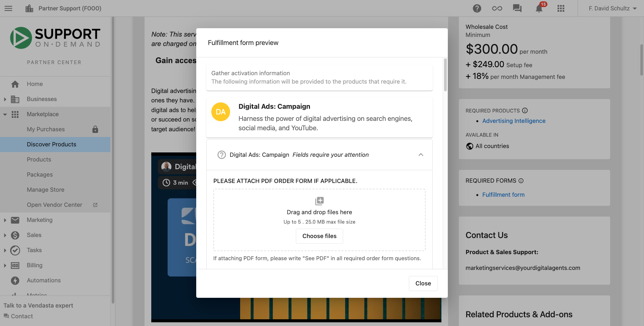This screenshot has width=644, height=326.
Task: Open notifications bell with 15 badge
Action: click(539, 8)
